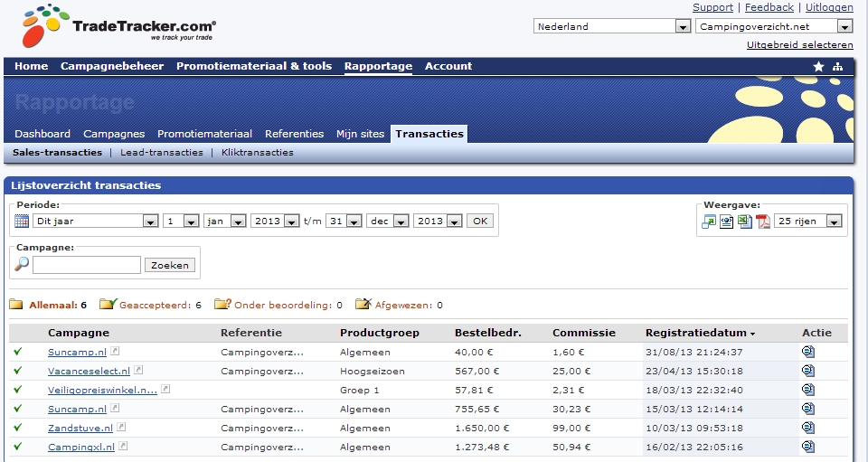The image size is (868, 462).
Task: Open the sitemap icon in navigation bar
Action: point(837,66)
